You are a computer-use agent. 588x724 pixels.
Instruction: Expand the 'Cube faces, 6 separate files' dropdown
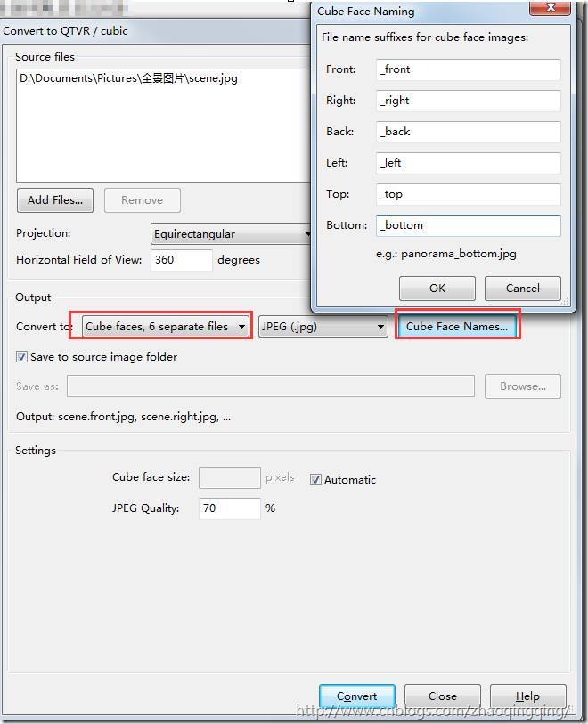(x=165, y=327)
